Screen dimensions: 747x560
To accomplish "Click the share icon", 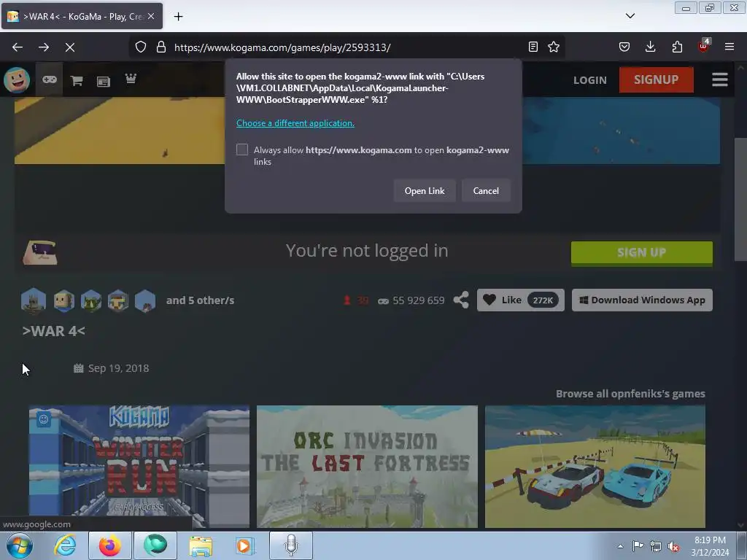I will (461, 300).
